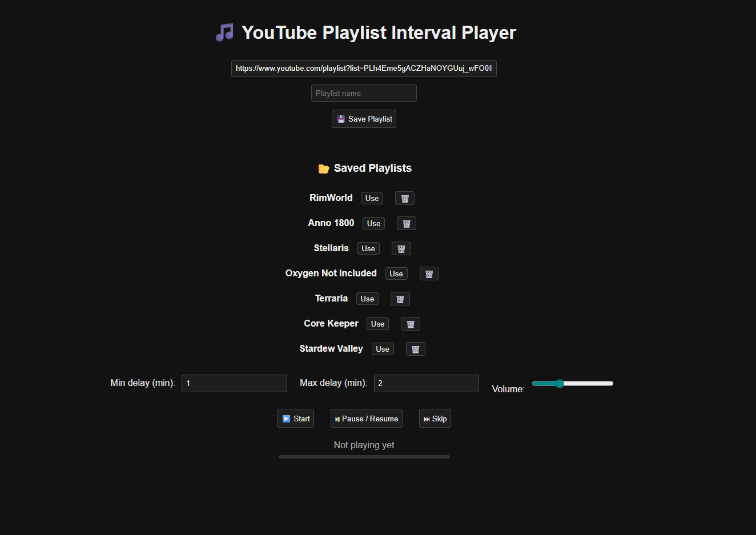Start playback with the Start button

295,419
